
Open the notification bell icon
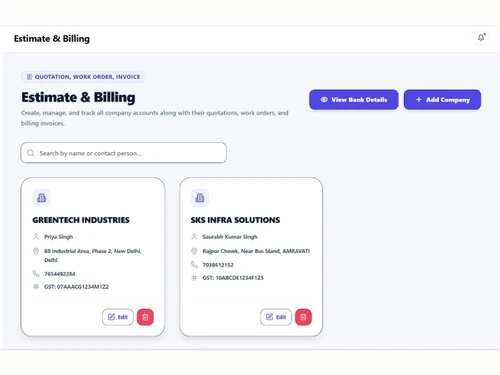481,38
